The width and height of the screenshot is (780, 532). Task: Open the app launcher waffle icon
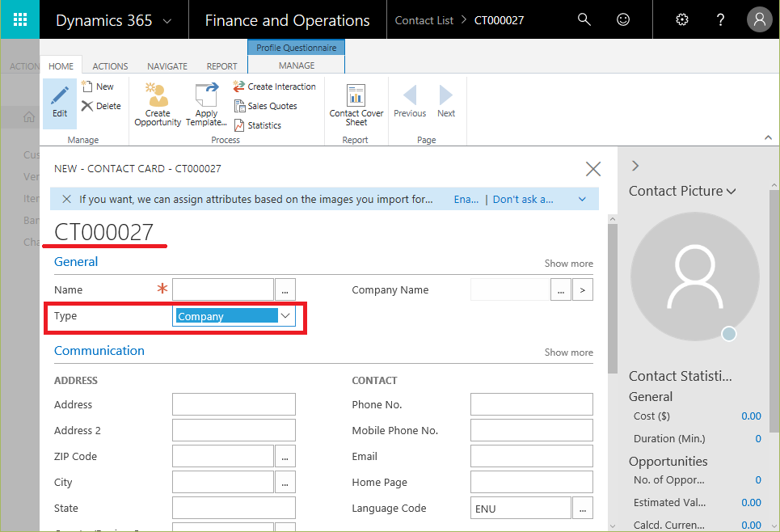point(20,19)
